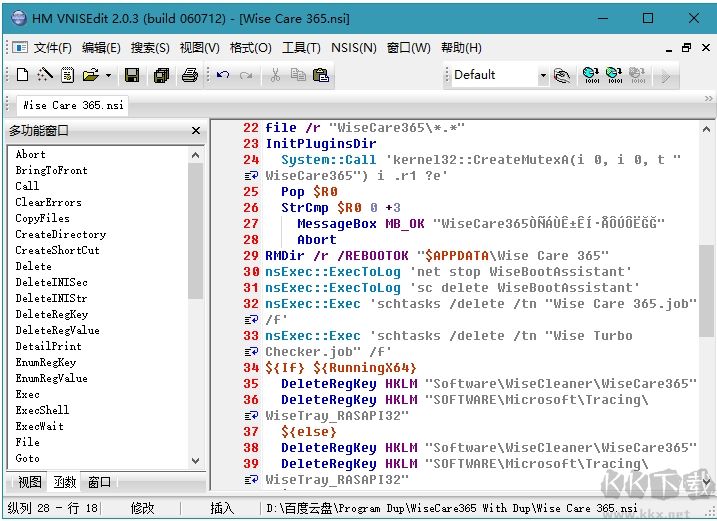The height and width of the screenshot is (521, 717).
Task: Switch to the 窗口 panel tab
Action: pyautogui.click(x=99, y=482)
